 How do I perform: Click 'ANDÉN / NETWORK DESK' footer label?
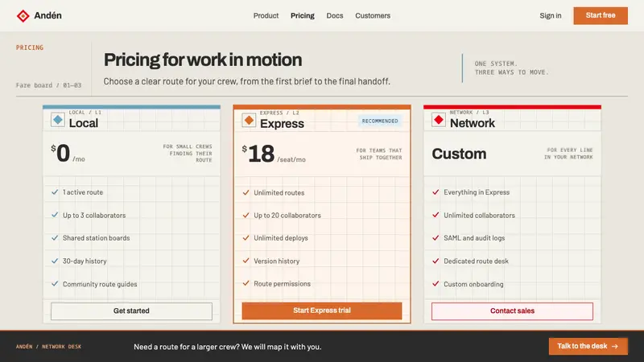(x=49, y=347)
